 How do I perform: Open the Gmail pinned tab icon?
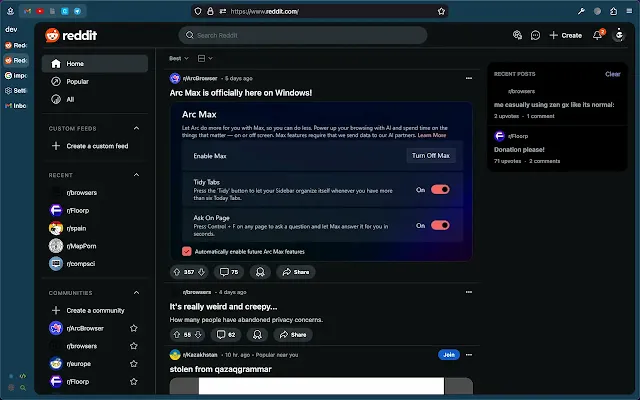click(x=27, y=11)
